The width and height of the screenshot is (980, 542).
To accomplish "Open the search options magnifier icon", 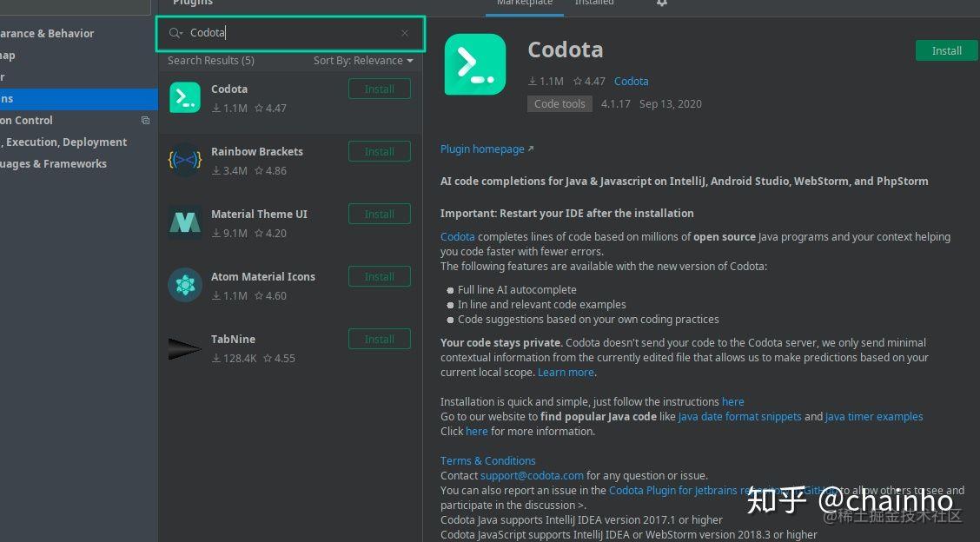I will tap(175, 33).
